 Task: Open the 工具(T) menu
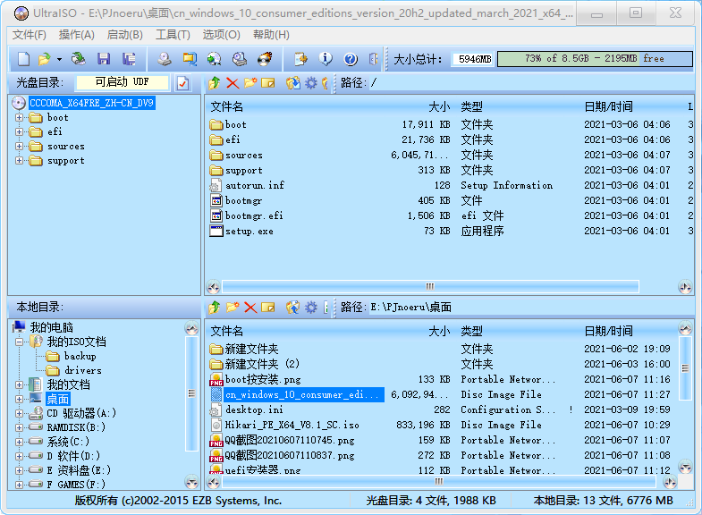(173, 34)
